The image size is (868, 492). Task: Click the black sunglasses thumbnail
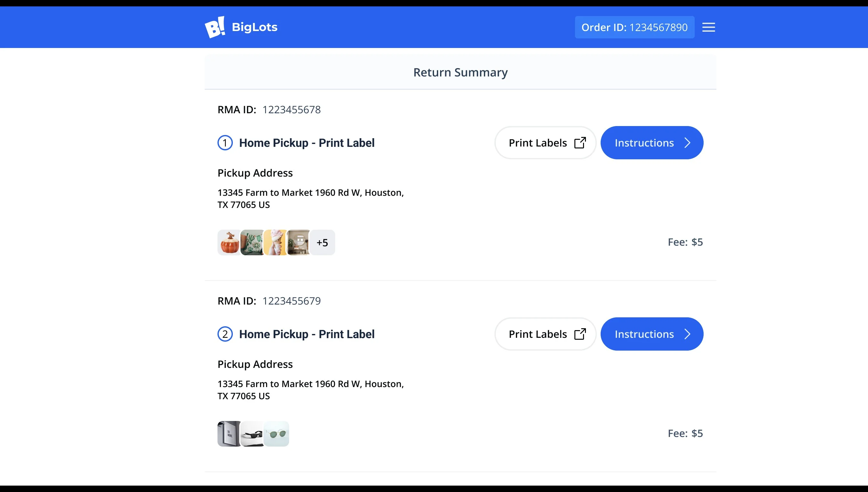pyautogui.click(x=252, y=433)
